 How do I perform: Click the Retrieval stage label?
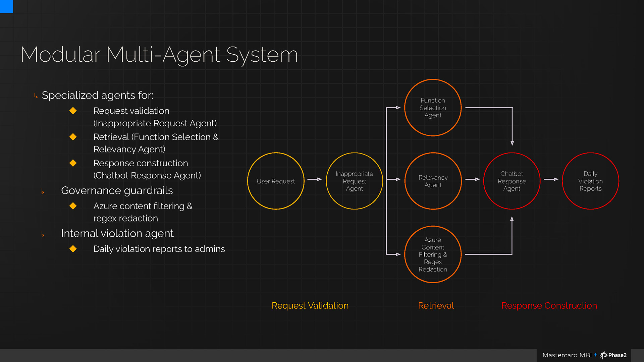(x=436, y=306)
